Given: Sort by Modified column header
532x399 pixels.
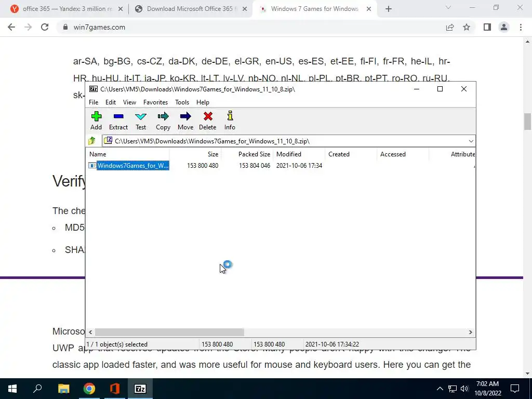Looking at the screenshot, I should (299, 154).
